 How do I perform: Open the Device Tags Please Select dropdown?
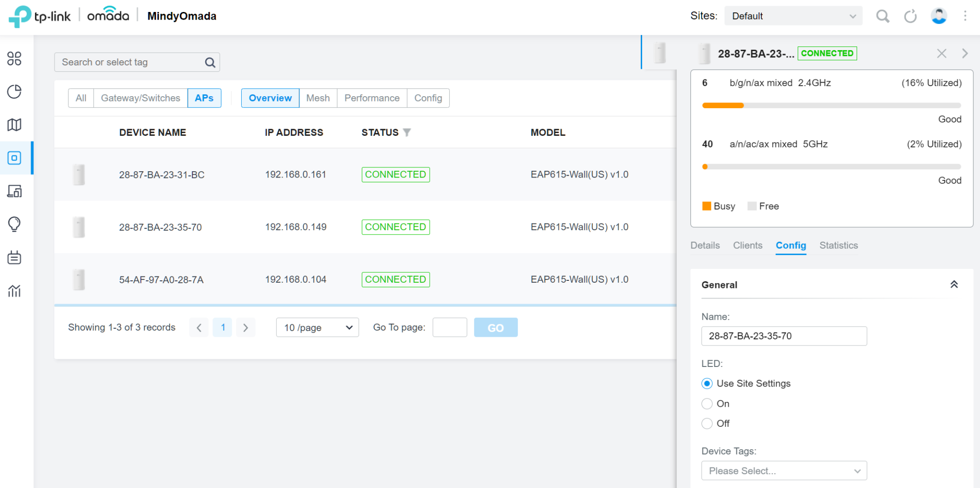coord(784,470)
